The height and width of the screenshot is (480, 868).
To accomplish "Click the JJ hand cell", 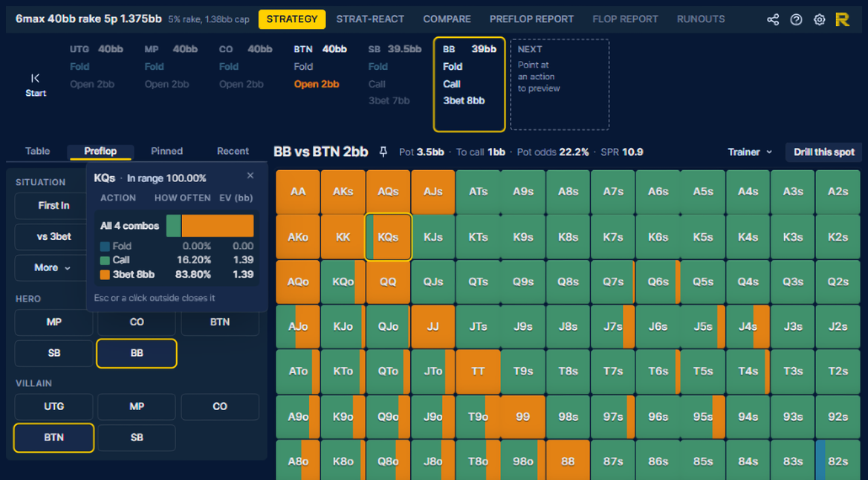I will [433, 327].
